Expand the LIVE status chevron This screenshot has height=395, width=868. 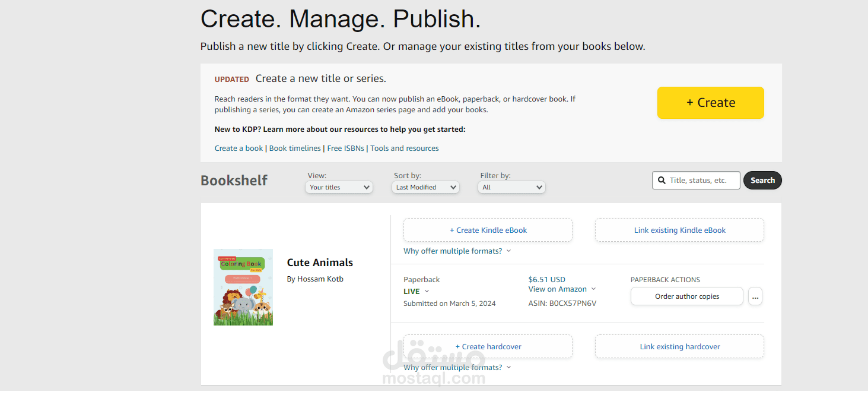[x=427, y=292]
